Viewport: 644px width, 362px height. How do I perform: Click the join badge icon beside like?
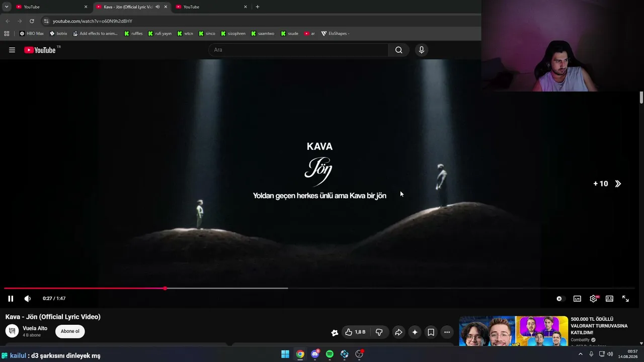pos(335,332)
